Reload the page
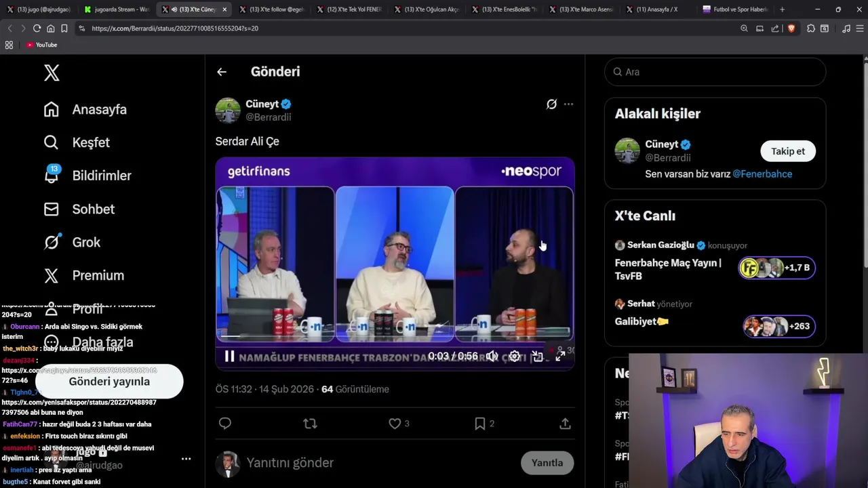The height and width of the screenshot is (488, 868). tap(37, 28)
